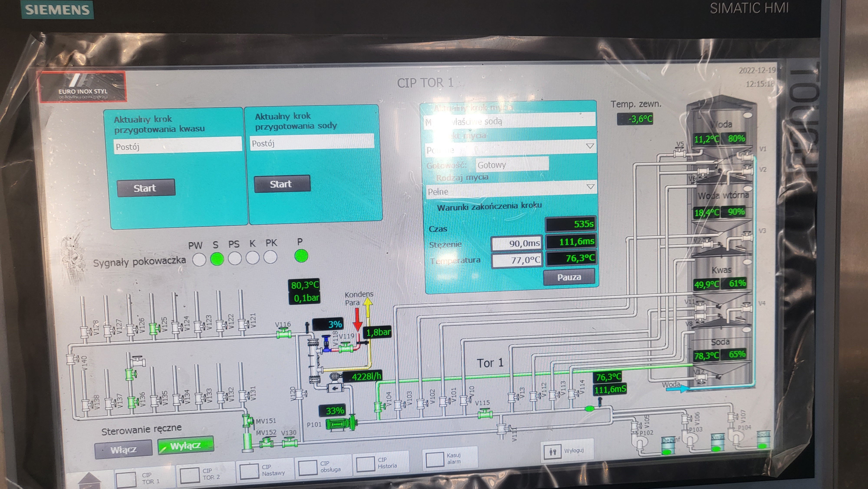Click the Temperatura setpoint 77,0°C field
The width and height of the screenshot is (868, 489).
pos(516,260)
